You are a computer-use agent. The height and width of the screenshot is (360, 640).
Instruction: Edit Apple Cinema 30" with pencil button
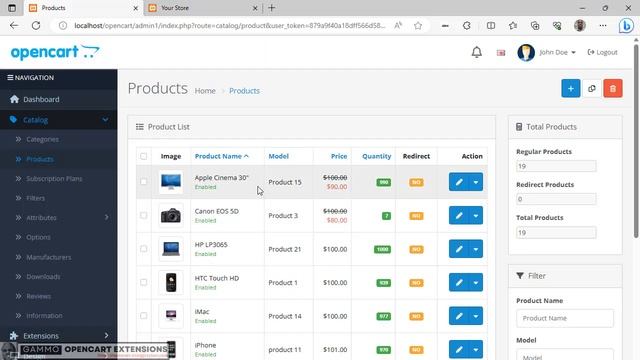click(459, 182)
